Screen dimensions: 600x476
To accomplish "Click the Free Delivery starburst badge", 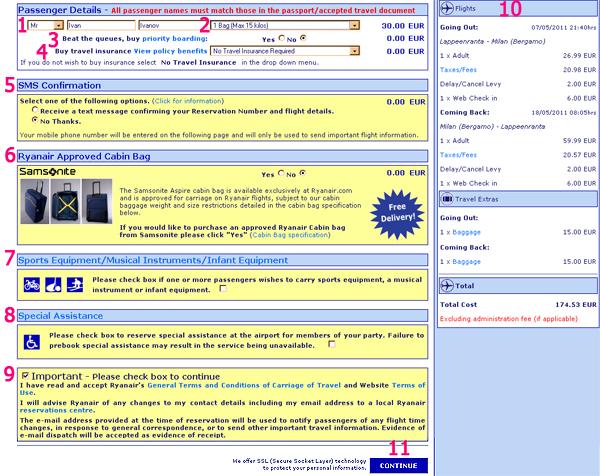I will tap(397, 214).
